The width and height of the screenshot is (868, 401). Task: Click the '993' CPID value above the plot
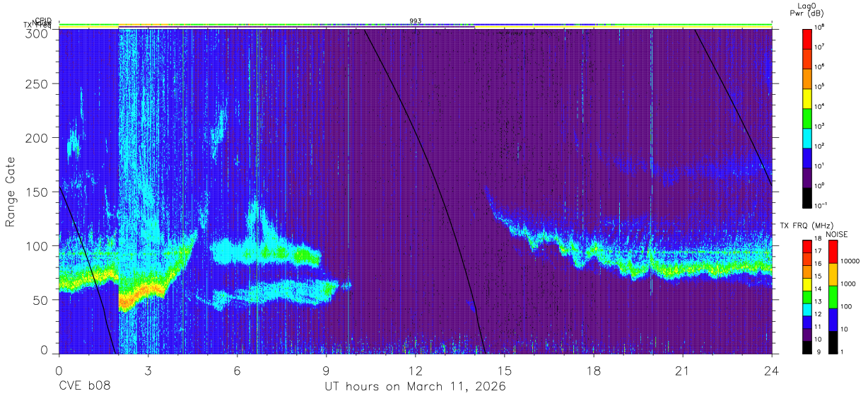pyautogui.click(x=416, y=21)
